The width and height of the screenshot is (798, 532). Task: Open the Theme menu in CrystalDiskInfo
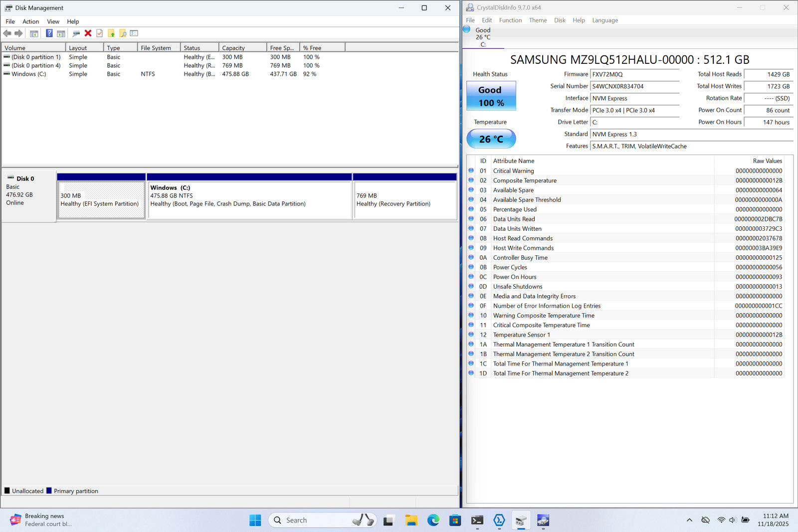click(538, 20)
